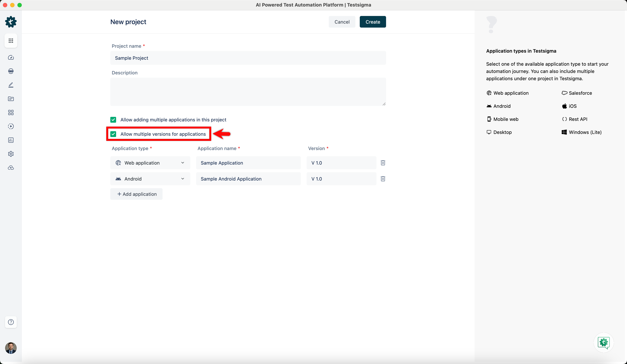Select the elements grid icon
The width and height of the screenshot is (627, 364).
click(11, 113)
